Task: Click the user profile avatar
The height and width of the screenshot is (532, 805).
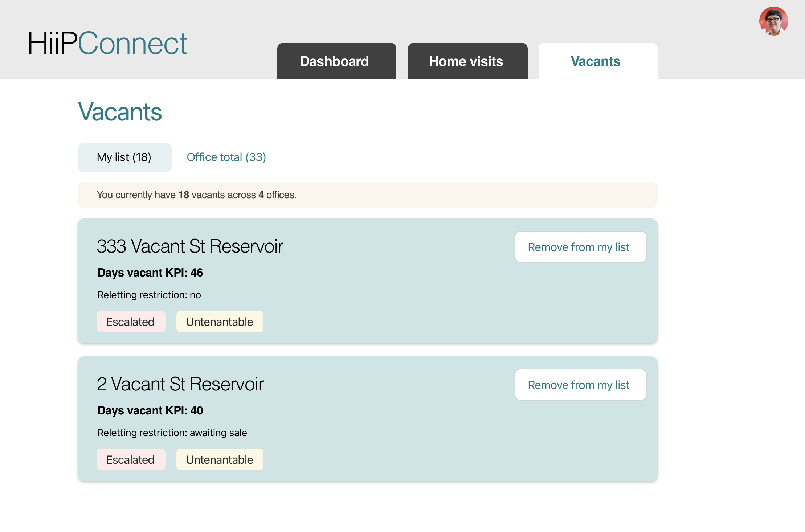Action: (773, 21)
